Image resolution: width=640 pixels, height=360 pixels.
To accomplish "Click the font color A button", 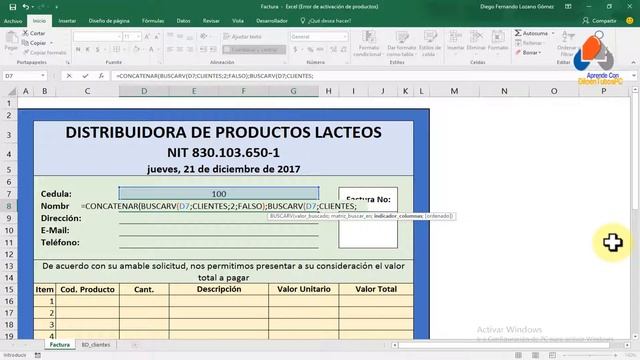I will coord(151,49).
